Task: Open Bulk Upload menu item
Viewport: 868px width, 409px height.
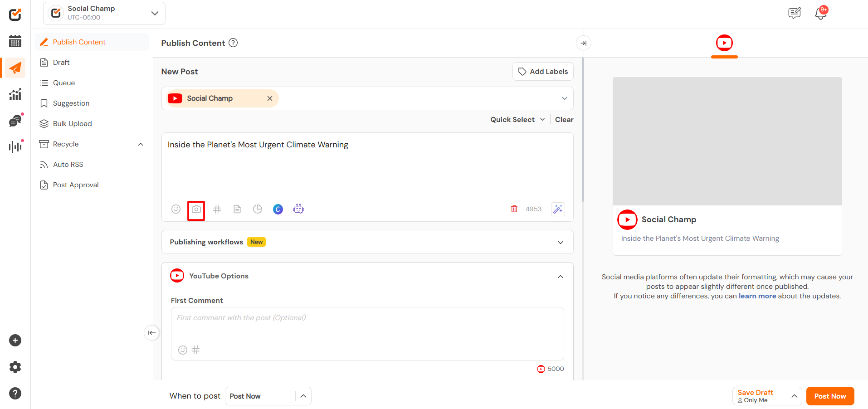Action: [x=72, y=124]
